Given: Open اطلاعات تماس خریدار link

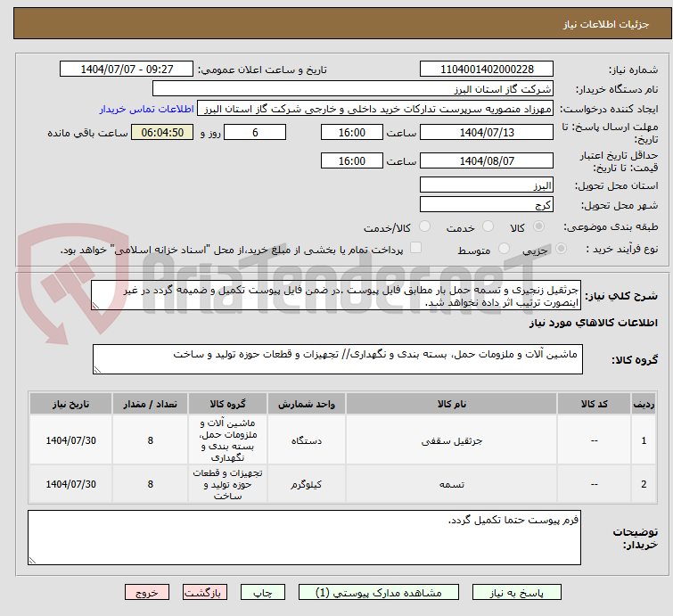Looking at the screenshot, I should tap(147, 109).
